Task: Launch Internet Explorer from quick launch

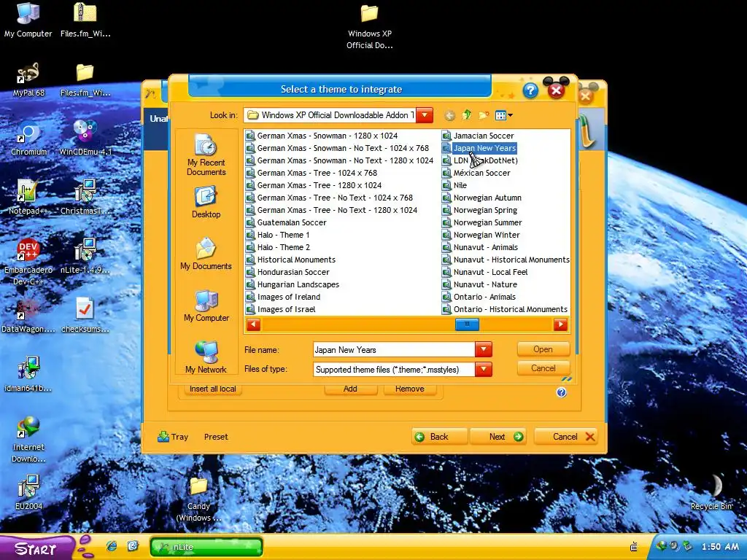Action: click(112, 546)
